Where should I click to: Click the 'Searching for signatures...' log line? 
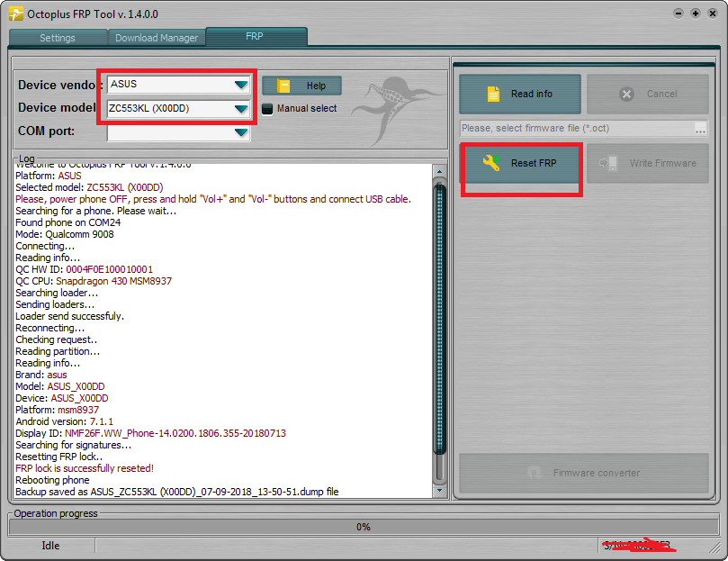[x=74, y=445]
